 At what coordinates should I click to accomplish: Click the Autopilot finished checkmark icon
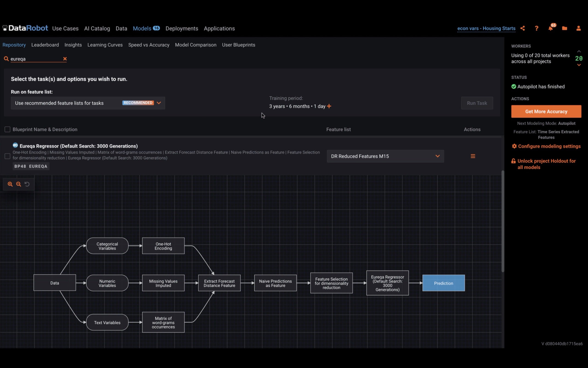pos(514,87)
